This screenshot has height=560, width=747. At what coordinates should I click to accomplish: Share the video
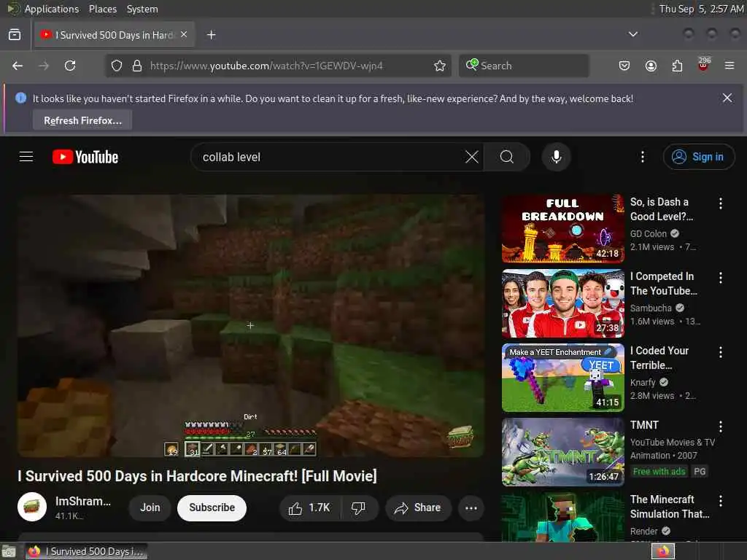417,508
